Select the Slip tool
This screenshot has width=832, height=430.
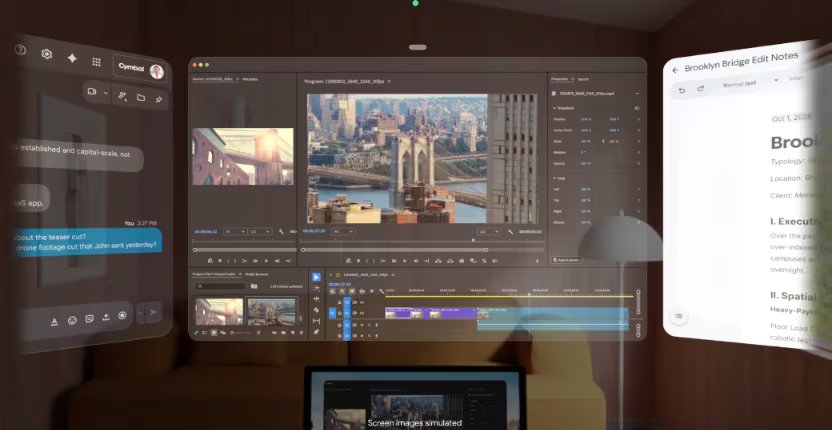(x=316, y=321)
